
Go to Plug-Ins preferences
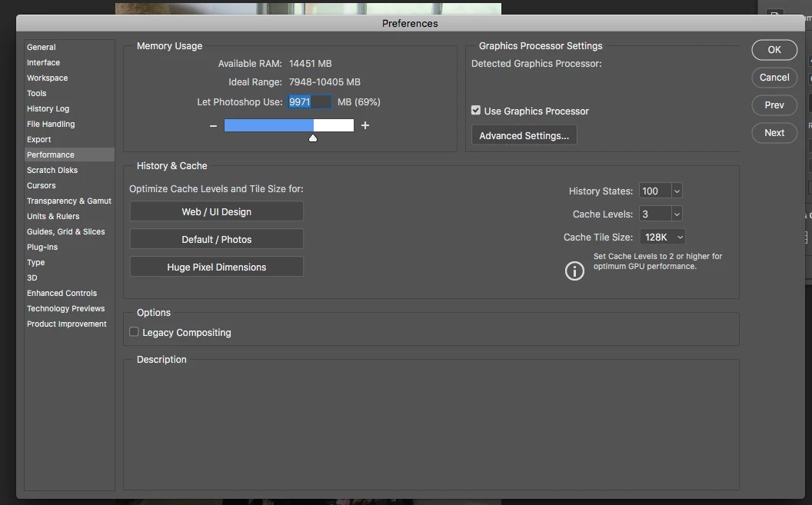(x=42, y=248)
